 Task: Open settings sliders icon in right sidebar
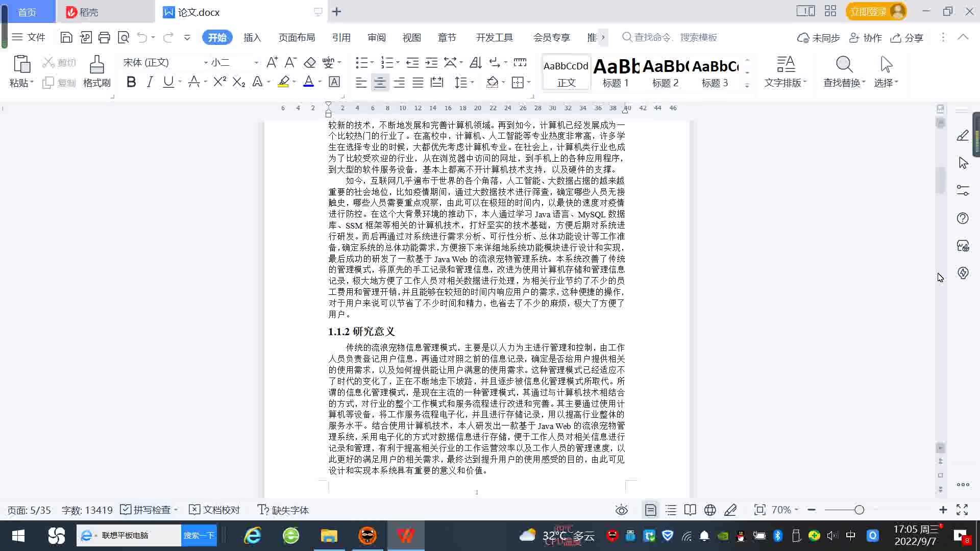[963, 190]
